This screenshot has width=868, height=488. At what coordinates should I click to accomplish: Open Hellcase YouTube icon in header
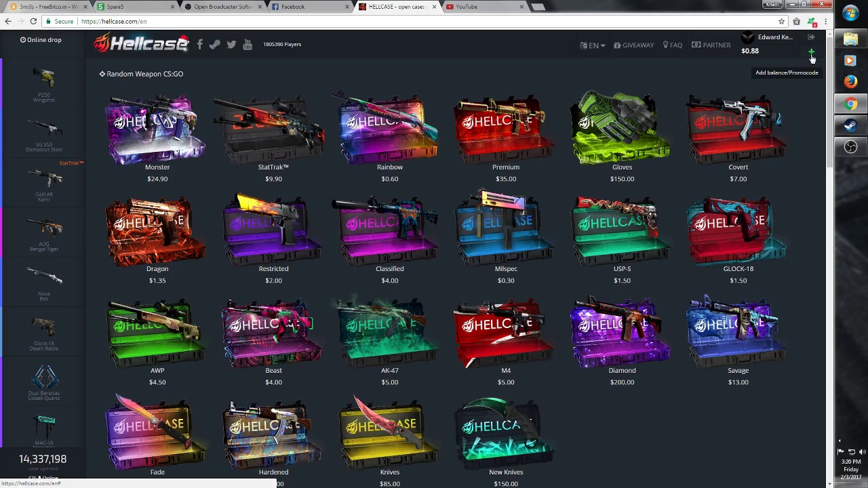pyautogui.click(x=248, y=45)
